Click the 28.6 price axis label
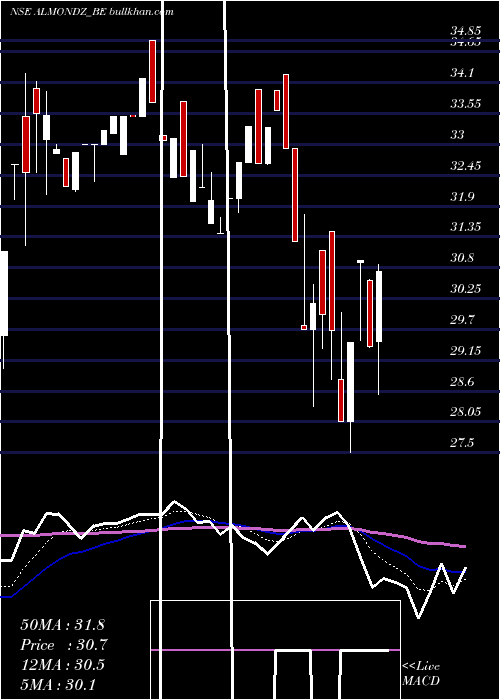Screen dimensions: 500x700 [x=461, y=382]
